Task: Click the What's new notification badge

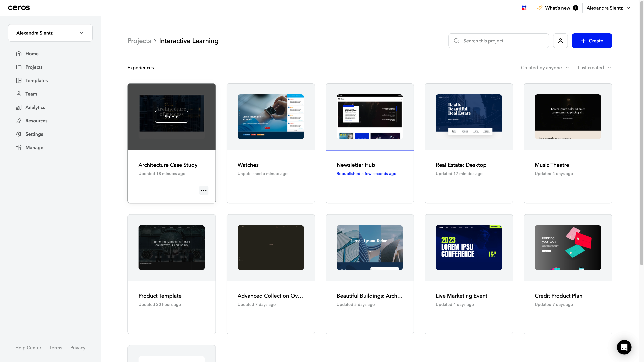Action: (x=576, y=8)
